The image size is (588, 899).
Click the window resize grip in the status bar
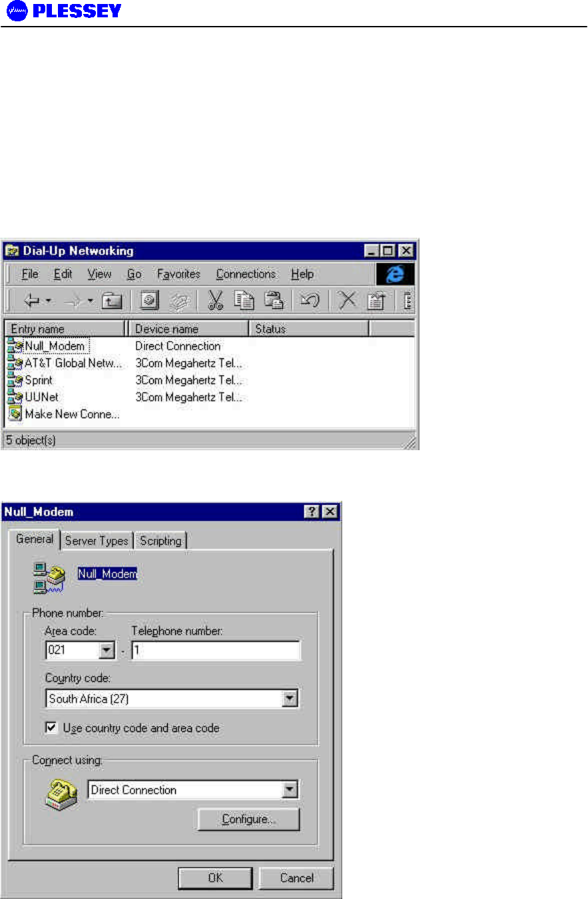pyautogui.click(x=411, y=442)
